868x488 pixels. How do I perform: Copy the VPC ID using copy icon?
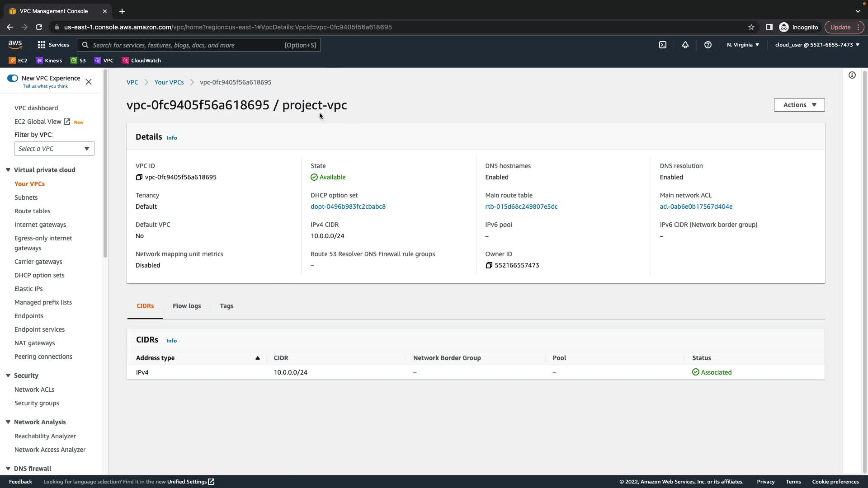pos(139,177)
